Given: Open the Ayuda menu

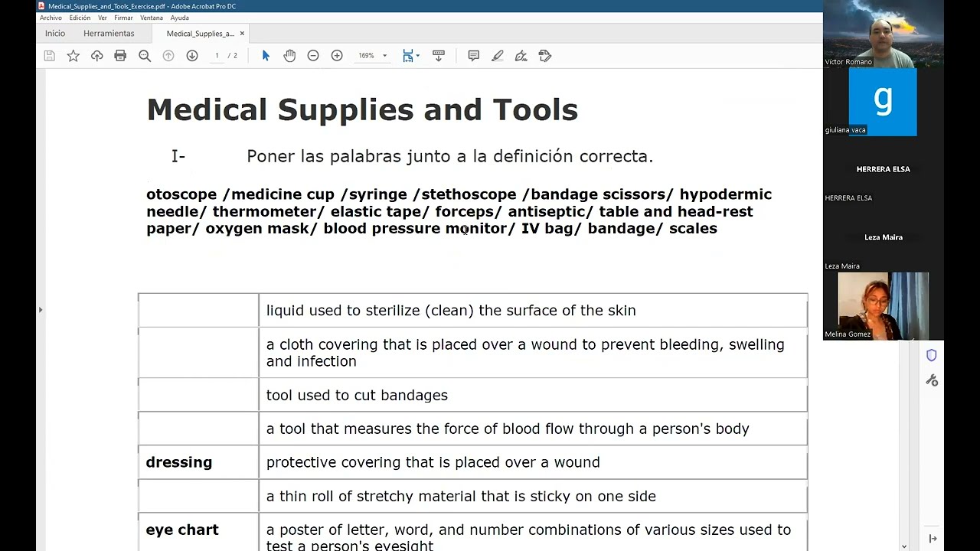Looking at the screenshot, I should (x=179, y=18).
